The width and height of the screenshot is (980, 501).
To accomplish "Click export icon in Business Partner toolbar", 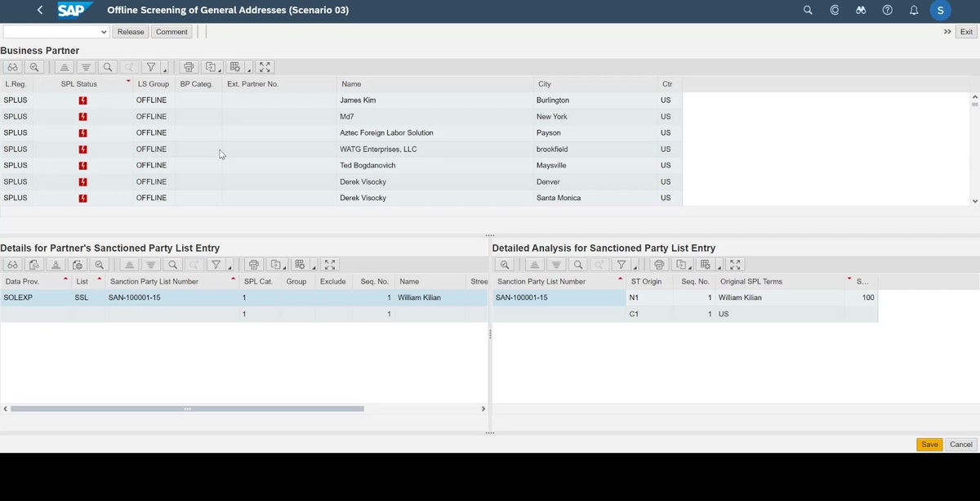I will coord(210,67).
